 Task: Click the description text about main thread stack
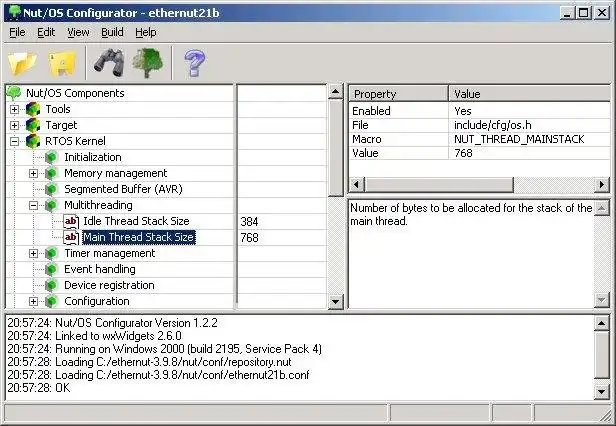pos(471,215)
